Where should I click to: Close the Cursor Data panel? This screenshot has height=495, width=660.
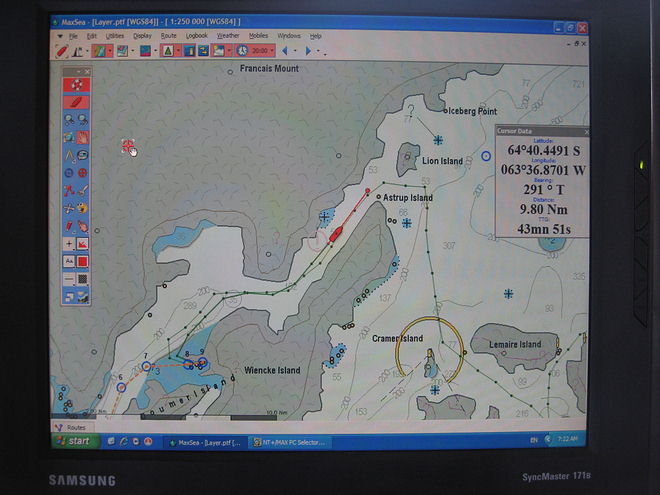click(586, 132)
